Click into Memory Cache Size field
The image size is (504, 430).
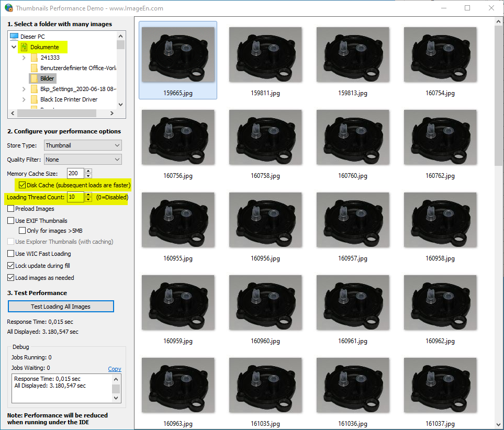click(x=75, y=174)
